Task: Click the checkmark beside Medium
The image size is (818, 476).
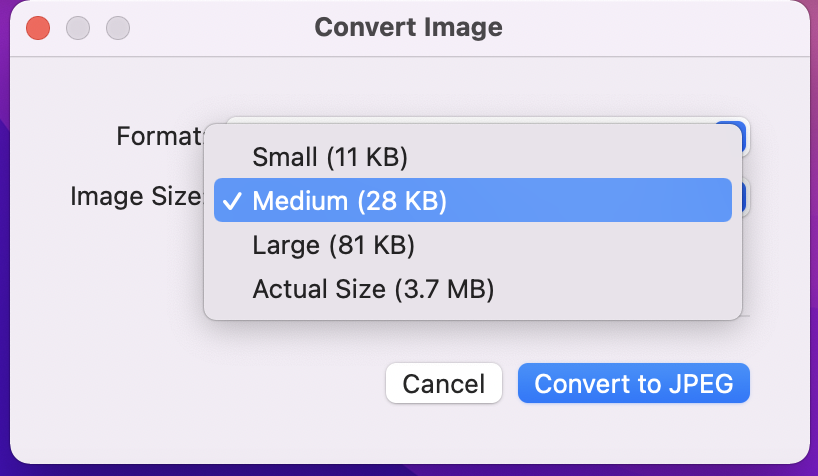Action: tap(232, 201)
